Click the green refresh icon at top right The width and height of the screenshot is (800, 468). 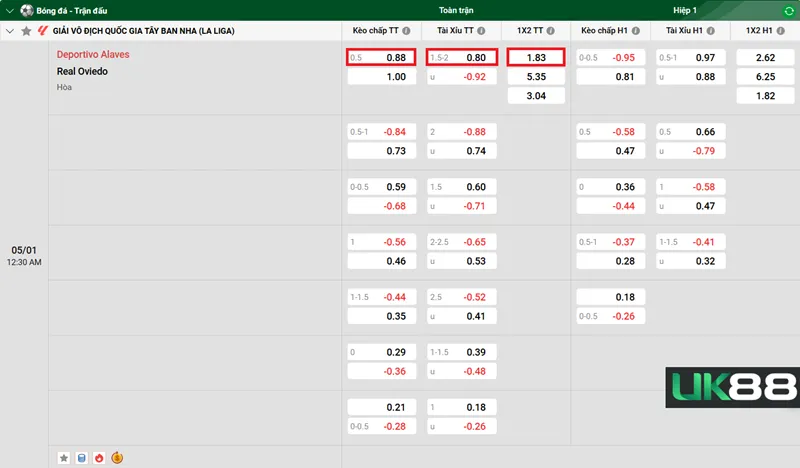[790, 9]
